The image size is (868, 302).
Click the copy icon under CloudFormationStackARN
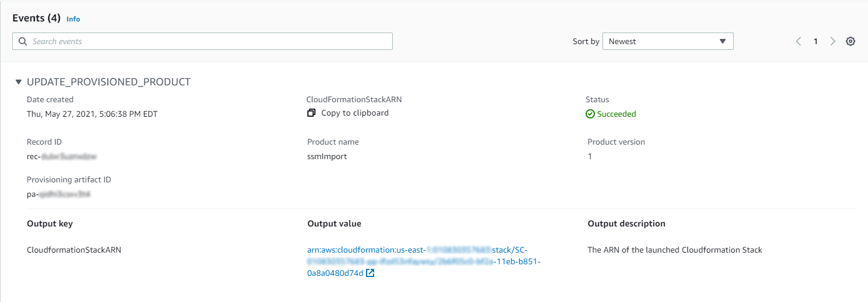311,113
